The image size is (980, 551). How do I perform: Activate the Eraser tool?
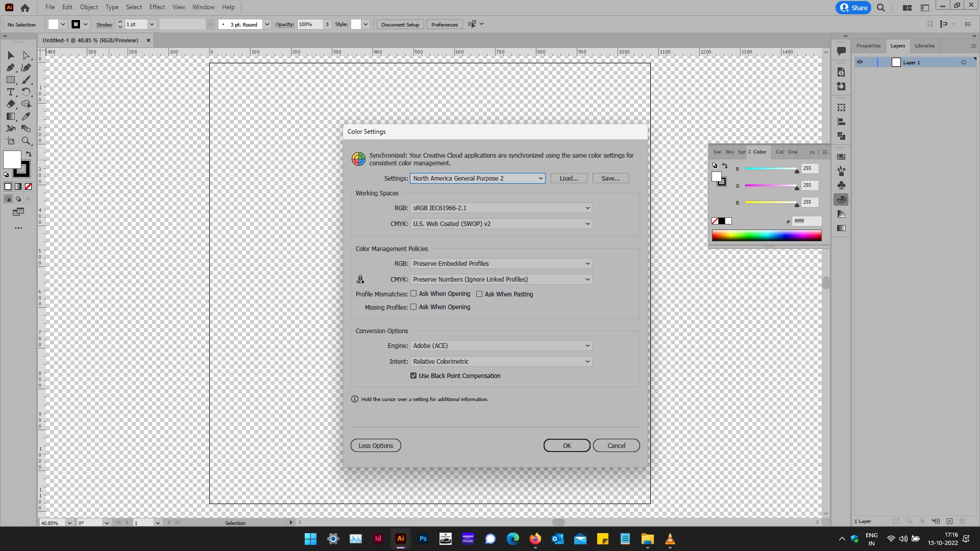pos(10,104)
